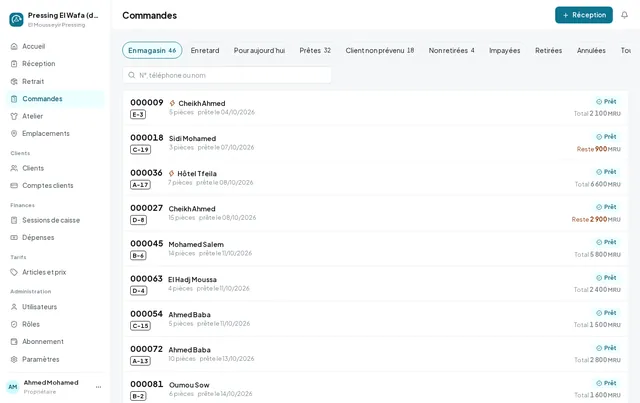Go to Accueil in sidebar
Viewport: 640px width, 403px height.
point(55,46)
